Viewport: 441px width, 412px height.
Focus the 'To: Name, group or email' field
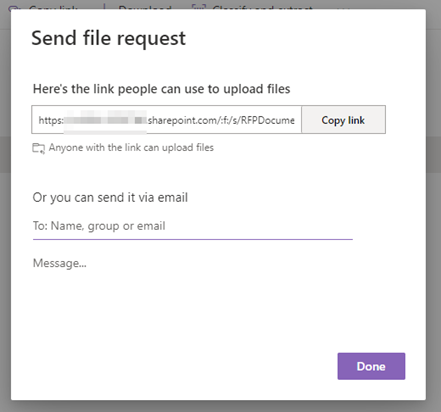(x=193, y=226)
